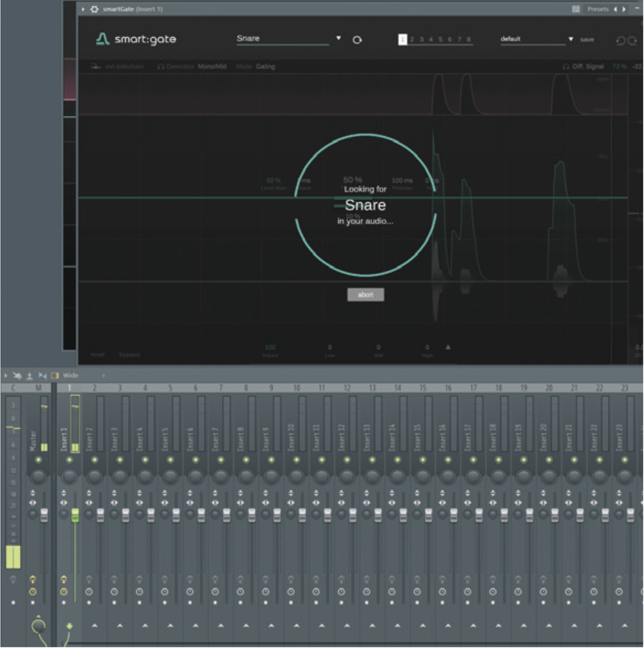Image resolution: width=644 pixels, height=648 pixels.
Task: Click the headphone icon next to Diff. Signal
Action: (x=566, y=66)
